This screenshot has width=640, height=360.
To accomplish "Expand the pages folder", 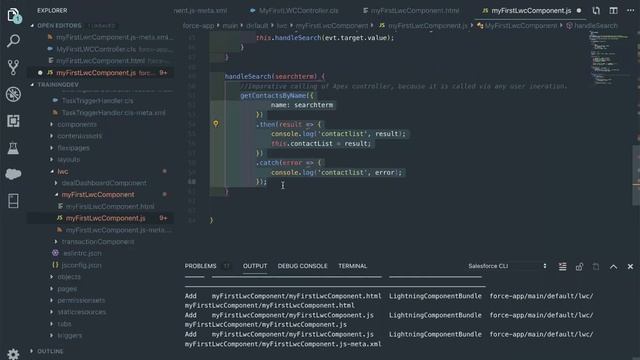I will 67,289.
